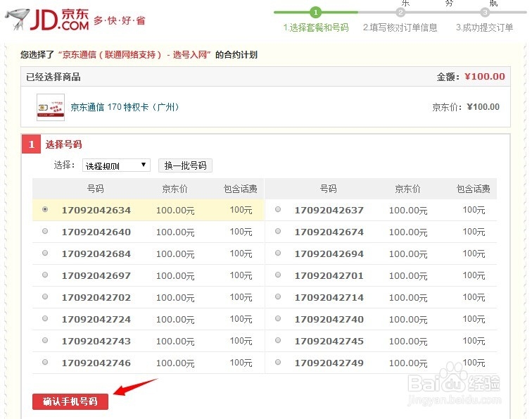Click the 2.填写核对订单信息 step label
This screenshot has width=532, height=419.
(x=400, y=27)
